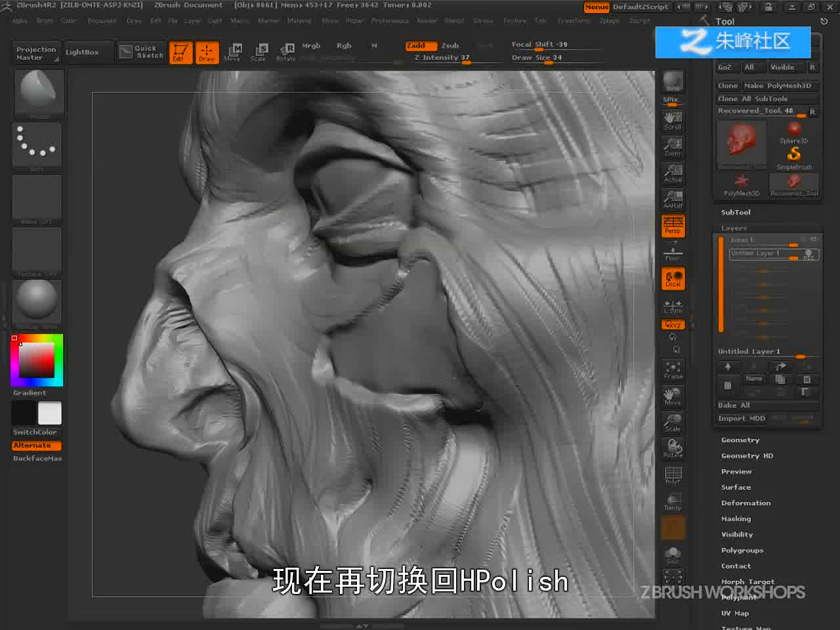Open the Document menu

click(x=102, y=21)
